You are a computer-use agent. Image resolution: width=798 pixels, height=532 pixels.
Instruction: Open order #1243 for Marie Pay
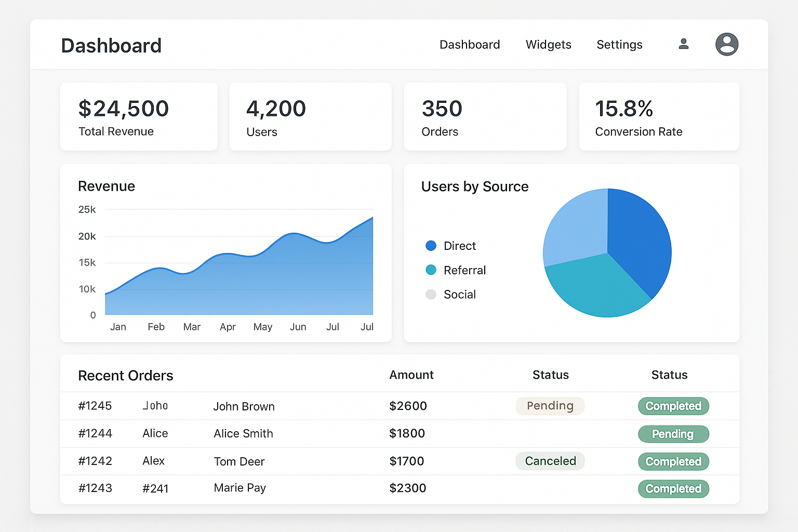[95, 488]
